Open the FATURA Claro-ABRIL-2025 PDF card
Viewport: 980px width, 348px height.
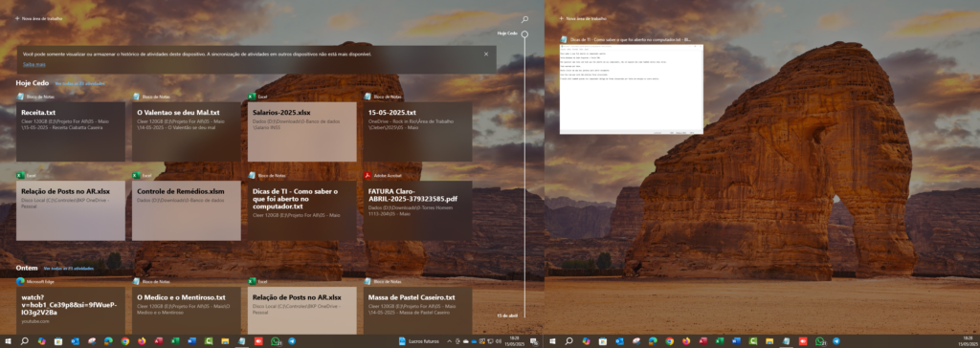point(418,210)
